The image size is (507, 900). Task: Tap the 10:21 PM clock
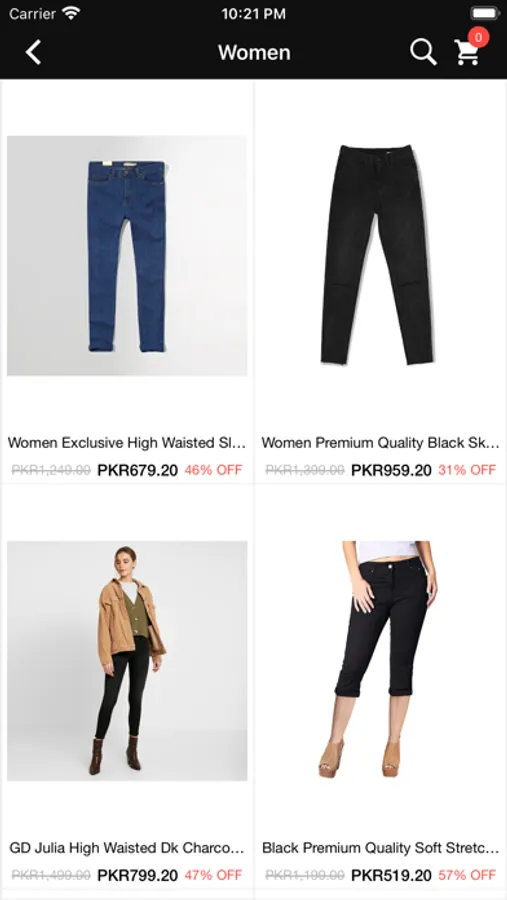tap(253, 14)
